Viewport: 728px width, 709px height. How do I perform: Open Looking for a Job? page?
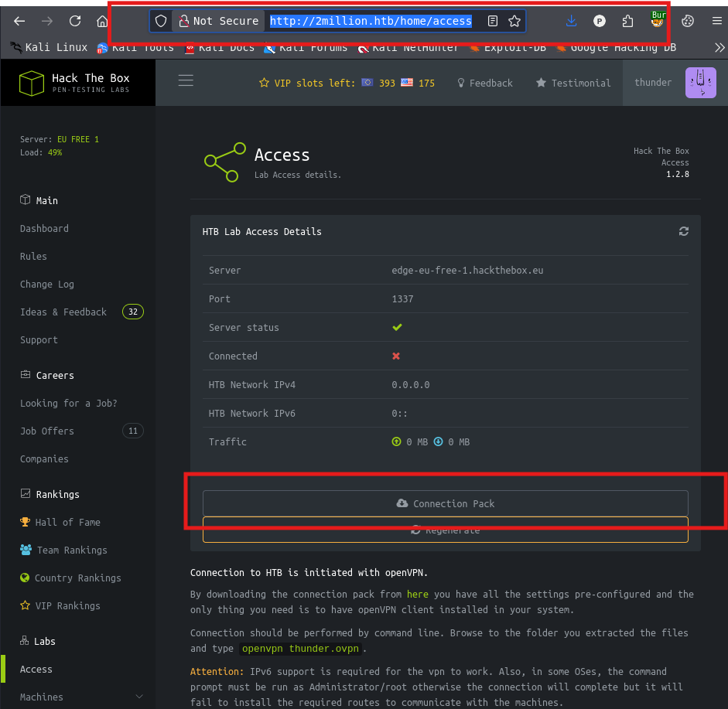pos(69,404)
